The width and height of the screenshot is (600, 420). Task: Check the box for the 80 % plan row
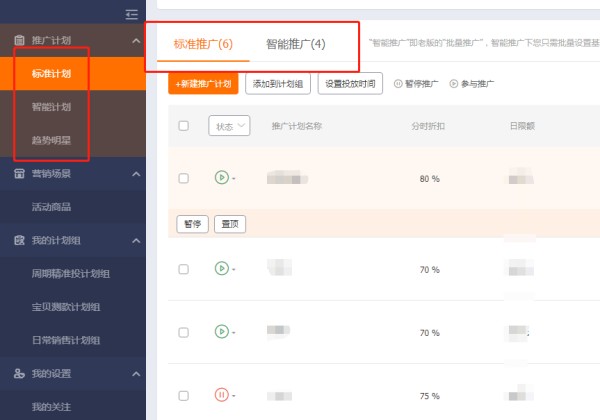[184, 178]
